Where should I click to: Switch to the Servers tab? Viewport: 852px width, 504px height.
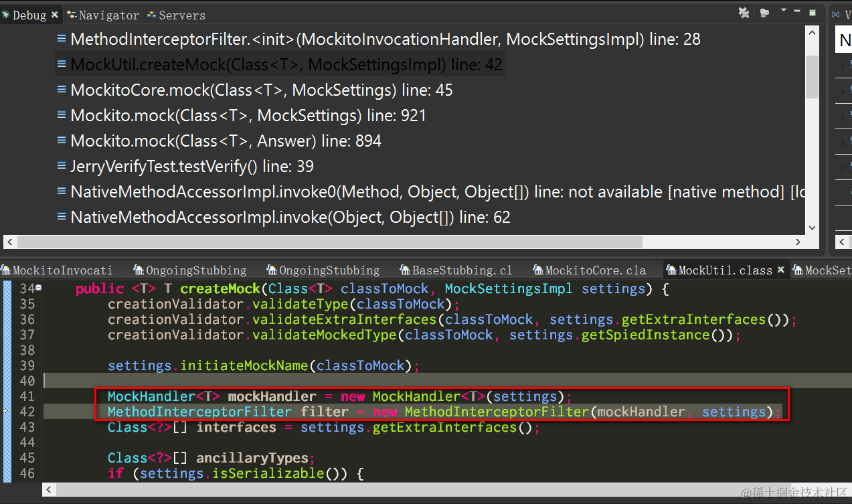[177, 15]
